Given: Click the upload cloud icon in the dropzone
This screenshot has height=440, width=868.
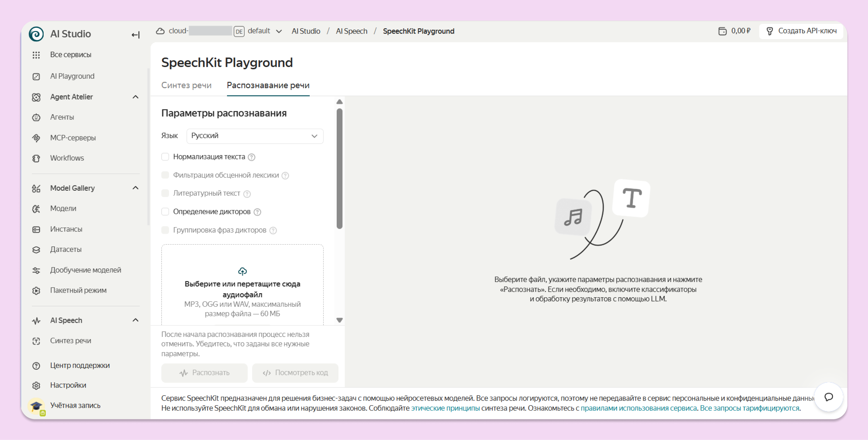Looking at the screenshot, I should (x=242, y=271).
